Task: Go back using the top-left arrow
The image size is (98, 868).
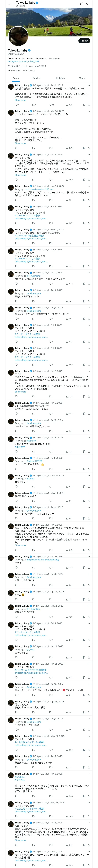Action: click(9, 4)
